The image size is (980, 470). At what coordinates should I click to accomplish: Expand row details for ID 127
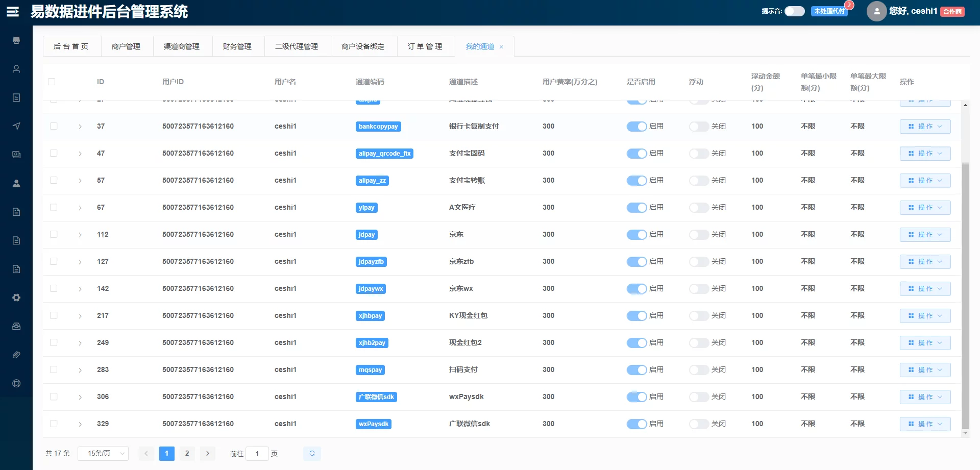tap(80, 262)
